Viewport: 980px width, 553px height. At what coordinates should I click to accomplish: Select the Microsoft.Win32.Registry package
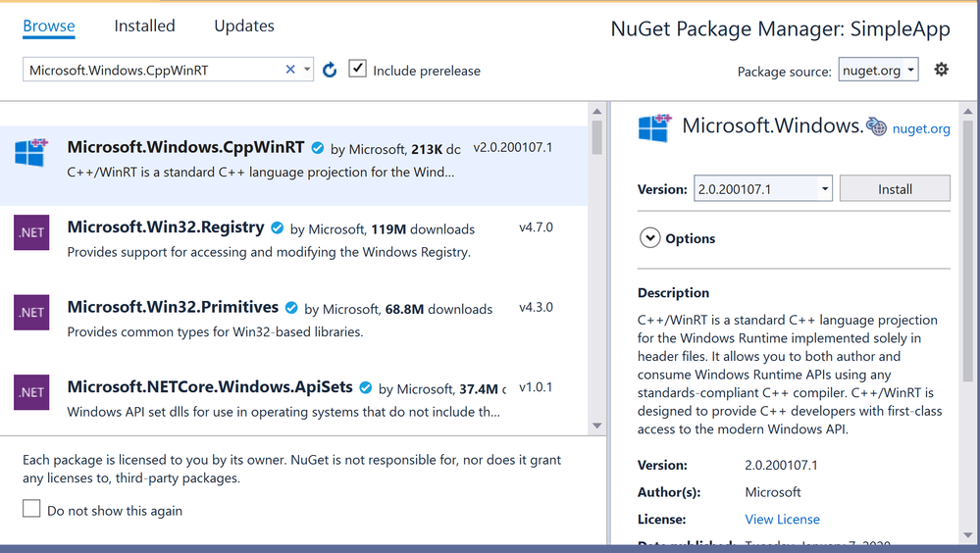point(293,245)
